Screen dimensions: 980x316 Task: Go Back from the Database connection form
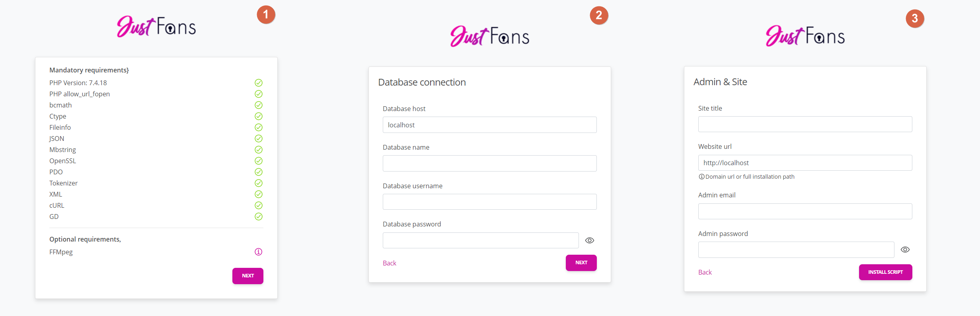pos(390,263)
